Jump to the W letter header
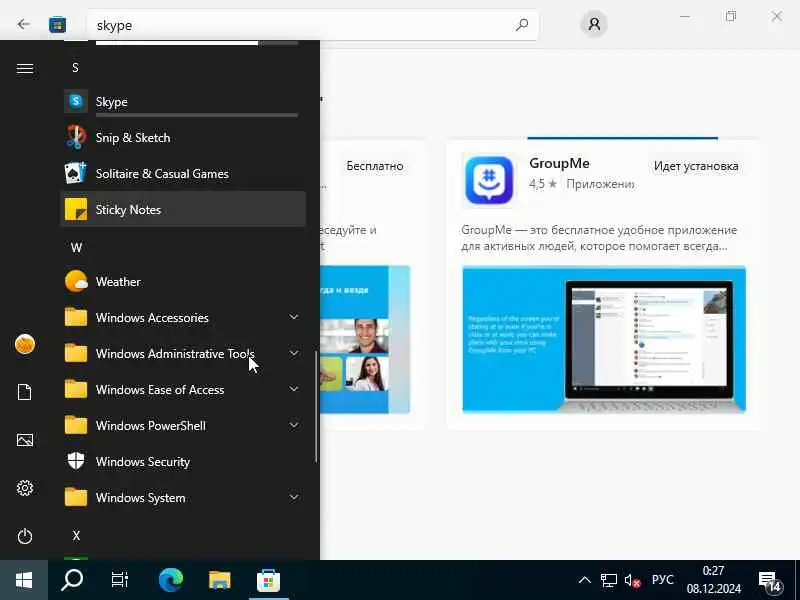This screenshot has height=600, width=800. click(x=76, y=247)
